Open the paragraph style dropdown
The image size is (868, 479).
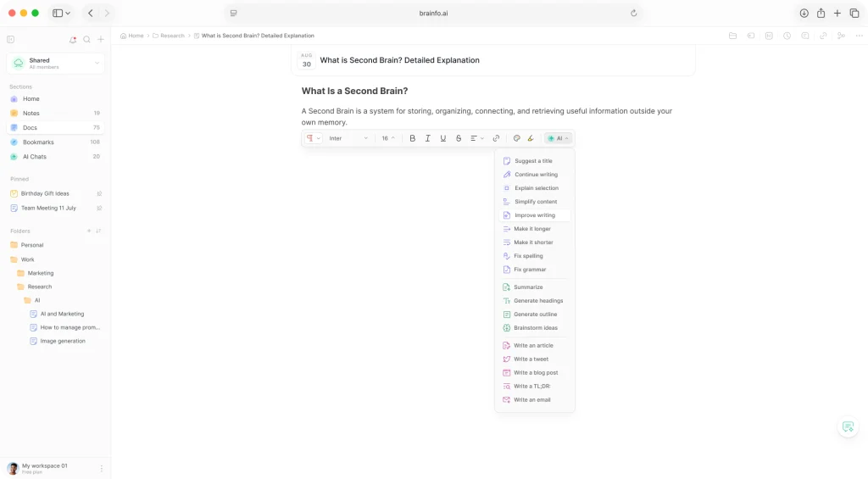point(314,138)
